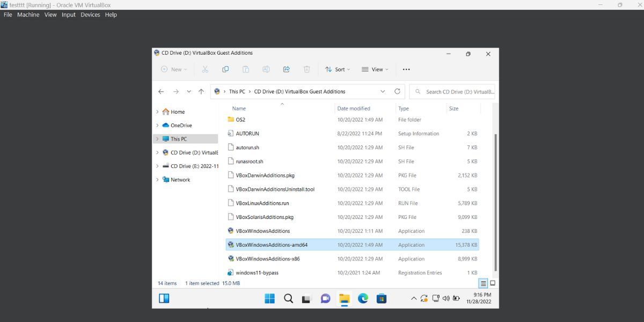Click the windows11-bypass registry file icon
The height and width of the screenshot is (322, 644).
tap(231, 273)
